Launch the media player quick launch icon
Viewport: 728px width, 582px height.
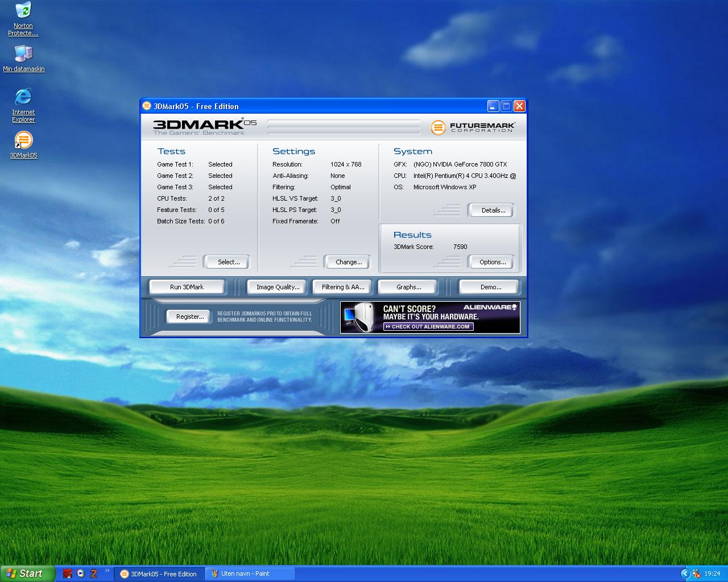pyautogui.click(x=81, y=573)
